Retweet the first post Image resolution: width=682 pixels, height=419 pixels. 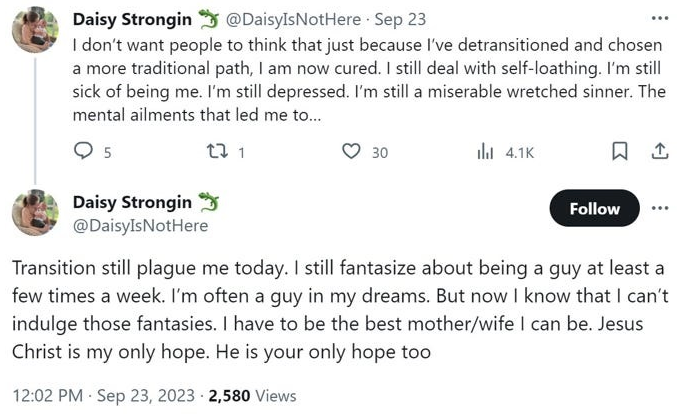tap(217, 151)
